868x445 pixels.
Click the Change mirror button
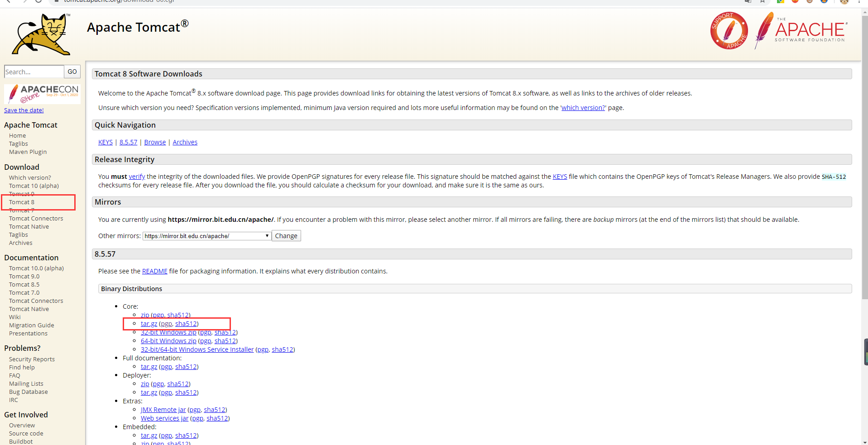coord(286,236)
